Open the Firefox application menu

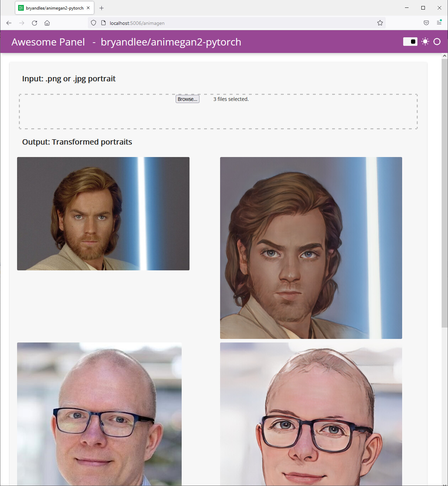[x=439, y=23]
